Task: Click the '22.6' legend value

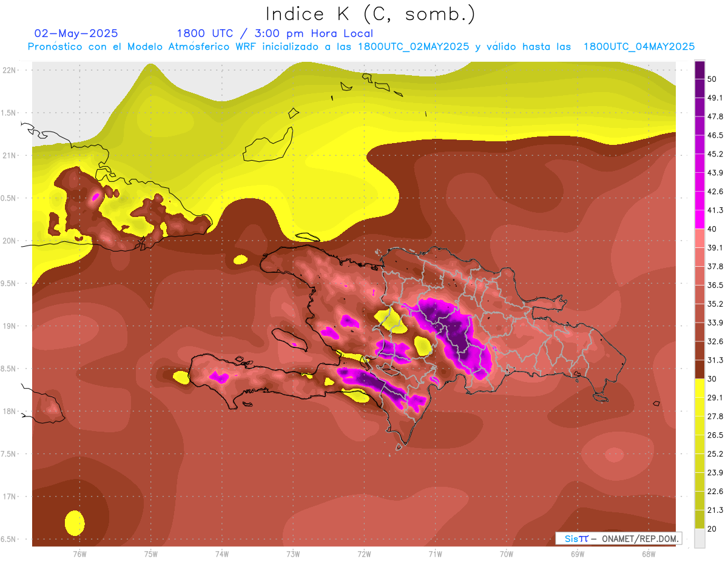Action: click(715, 492)
